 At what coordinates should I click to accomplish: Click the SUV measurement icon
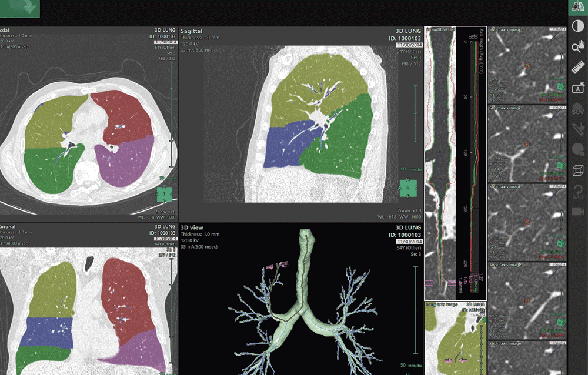pos(578,109)
